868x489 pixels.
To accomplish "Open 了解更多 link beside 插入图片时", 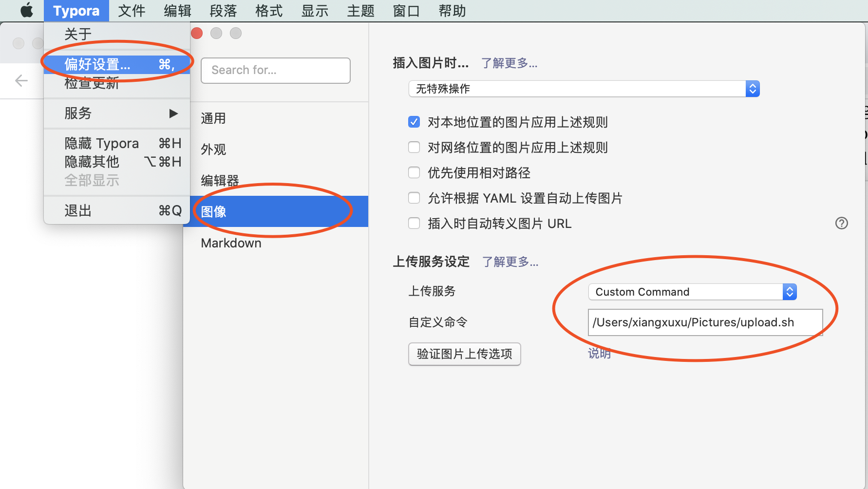I will tap(509, 63).
